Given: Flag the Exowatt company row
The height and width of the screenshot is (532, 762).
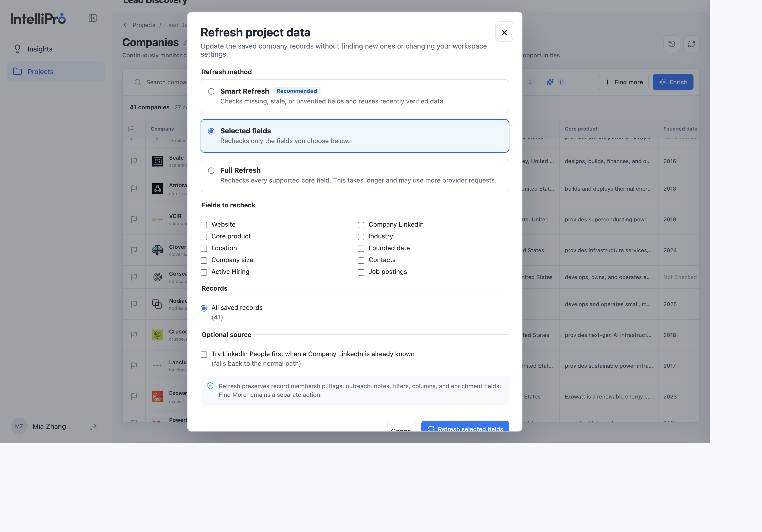Looking at the screenshot, I should (x=134, y=396).
